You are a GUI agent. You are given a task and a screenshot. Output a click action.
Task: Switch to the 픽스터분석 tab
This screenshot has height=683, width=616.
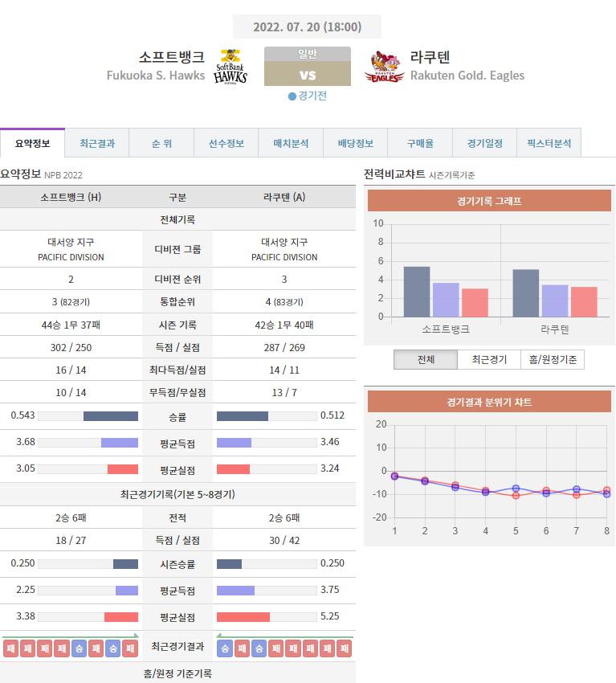(549, 143)
